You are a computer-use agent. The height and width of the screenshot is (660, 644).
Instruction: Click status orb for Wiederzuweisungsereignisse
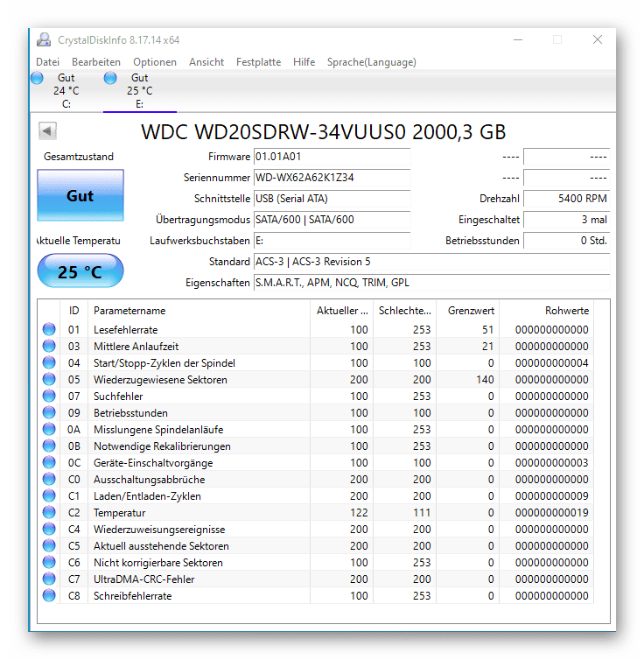coord(49,529)
